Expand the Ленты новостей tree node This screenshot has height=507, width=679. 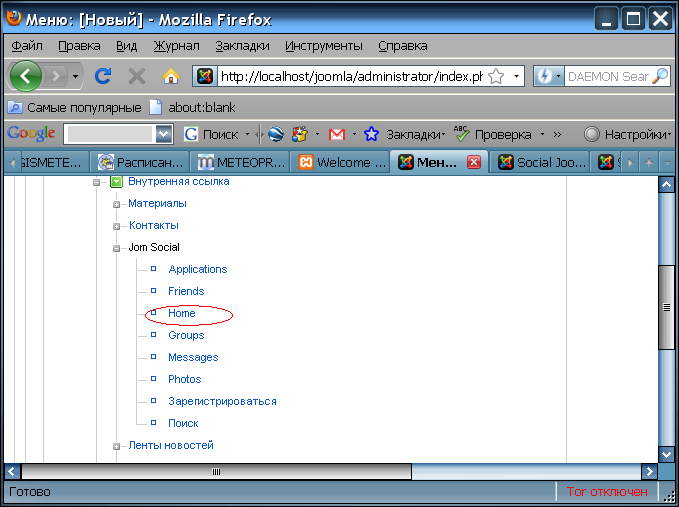tap(116, 446)
